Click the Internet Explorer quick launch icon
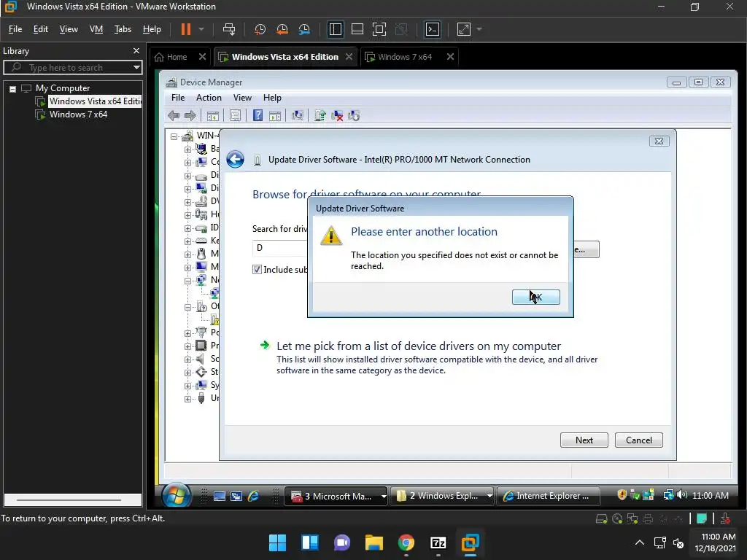This screenshot has height=560, width=747. click(x=253, y=496)
